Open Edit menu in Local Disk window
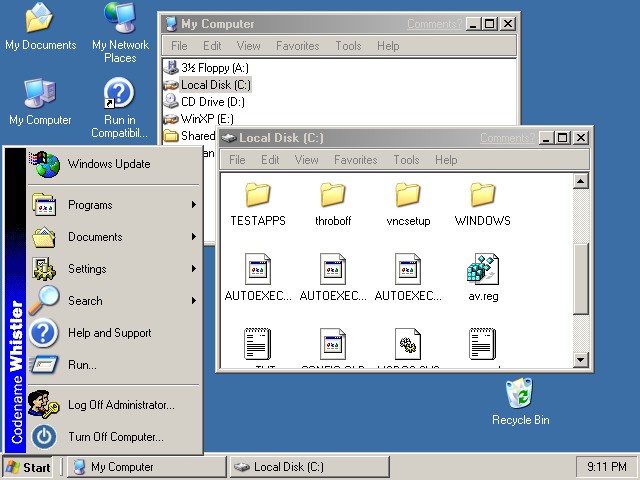This screenshot has height=480, width=640. tap(270, 160)
